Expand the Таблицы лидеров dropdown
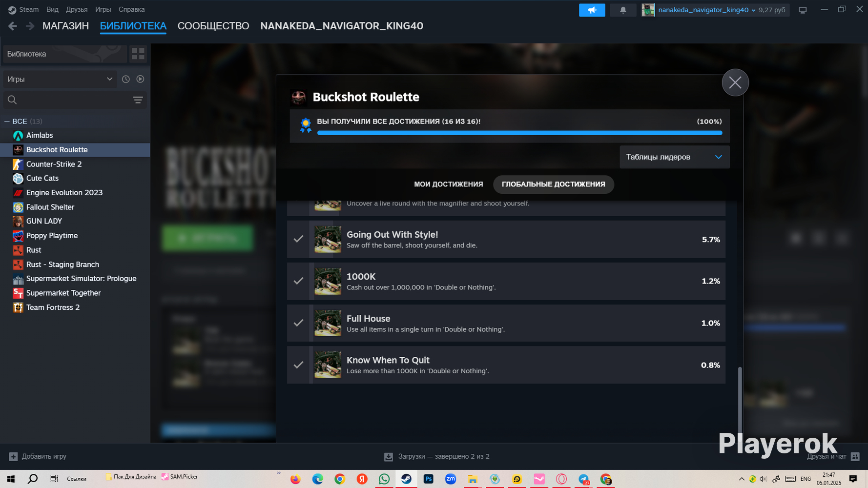868x488 pixels. point(675,157)
